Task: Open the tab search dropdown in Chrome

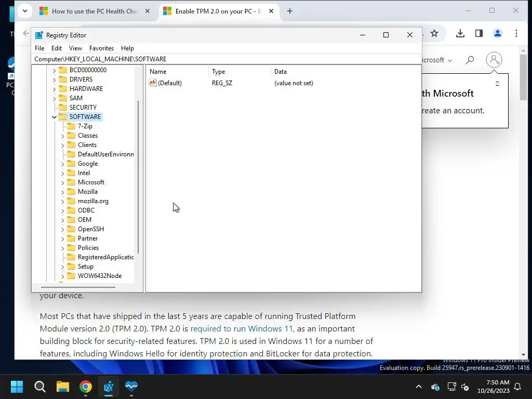Action: click(25, 11)
